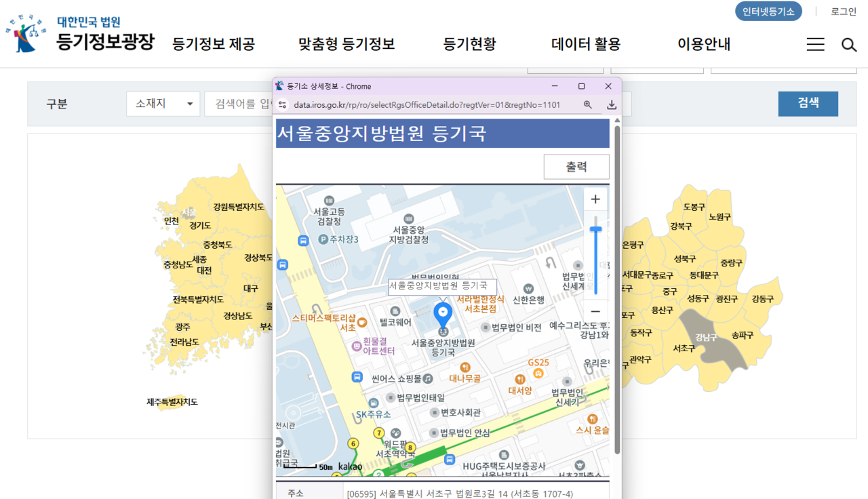868x499 pixels.
Task: Open the hamburger menu icon
Action: pyautogui.click(x=815, y=43)
